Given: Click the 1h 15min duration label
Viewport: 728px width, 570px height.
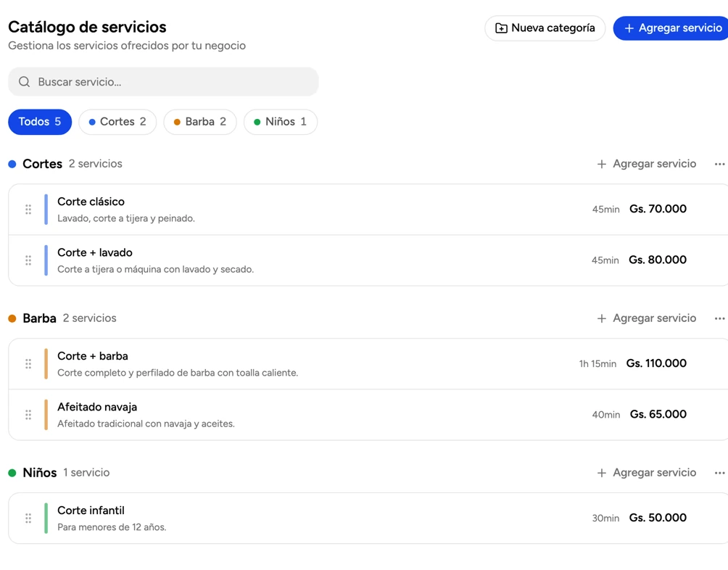Looking at the screenshot, I should (597, 364).
